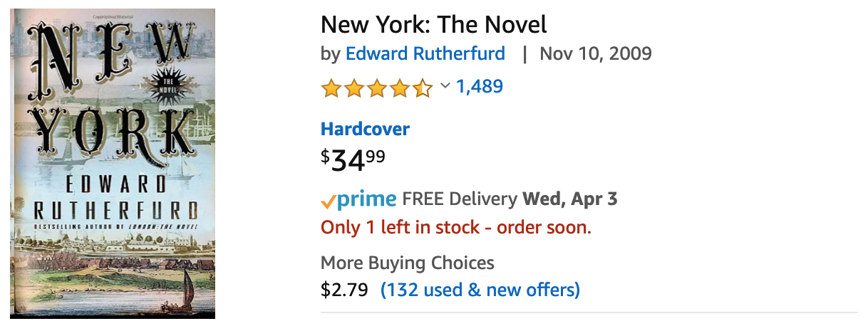
Task: Open the "New York: The Novel" title link
Action: tap(434, 25)
